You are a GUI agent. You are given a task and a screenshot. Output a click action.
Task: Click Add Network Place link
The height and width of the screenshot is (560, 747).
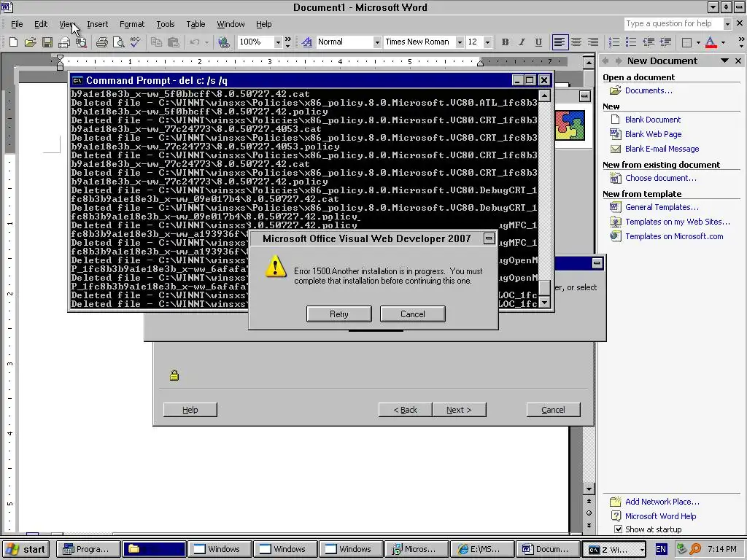[x=662, y=502]
